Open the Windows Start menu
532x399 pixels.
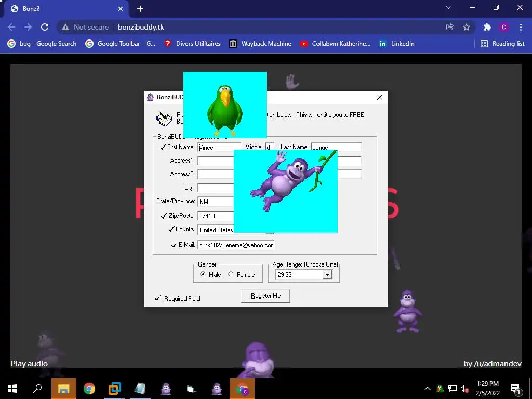[x=12, y=389]
